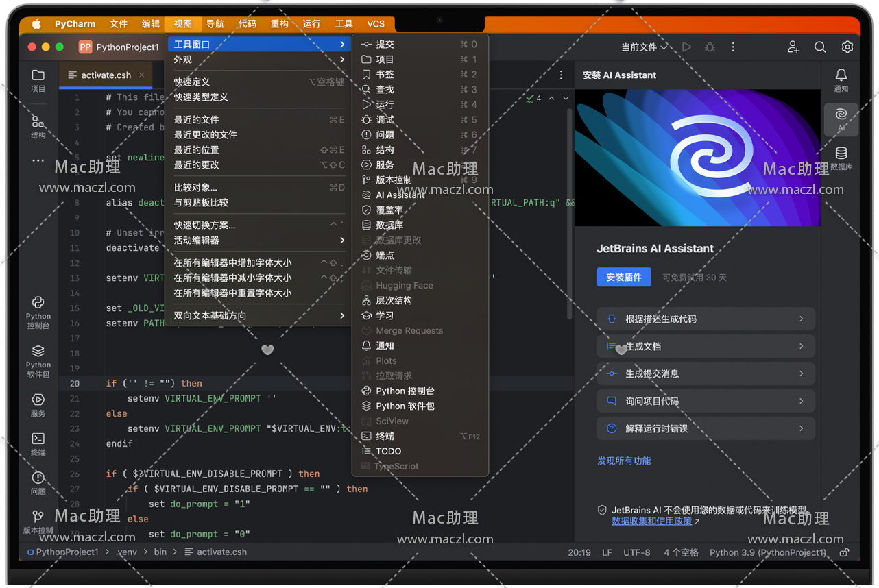Click the Run triangle button in toolbar

(686, 47)
